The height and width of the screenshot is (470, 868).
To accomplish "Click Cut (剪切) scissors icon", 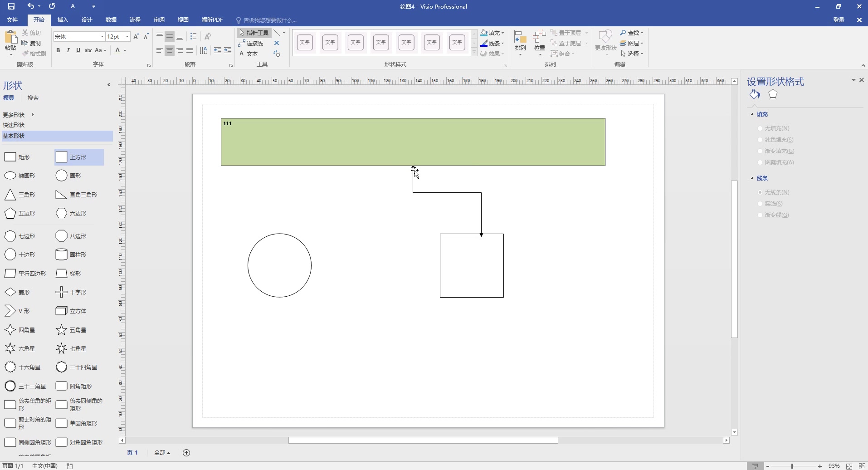I will tap(25, 33).
